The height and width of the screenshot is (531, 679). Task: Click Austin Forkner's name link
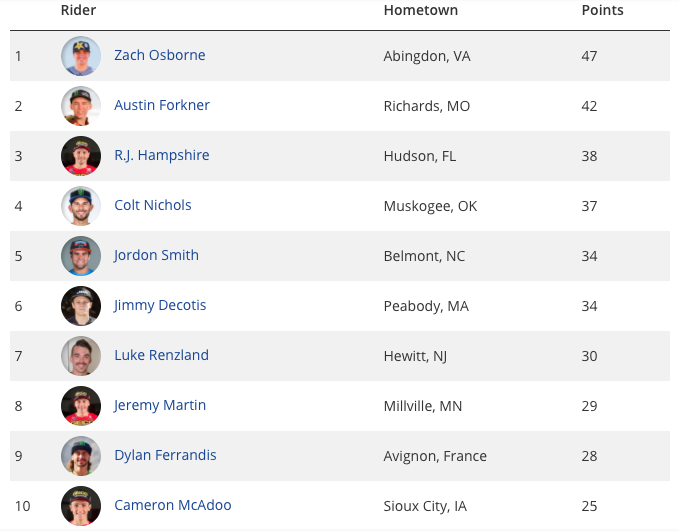click(x=162, y=105)
